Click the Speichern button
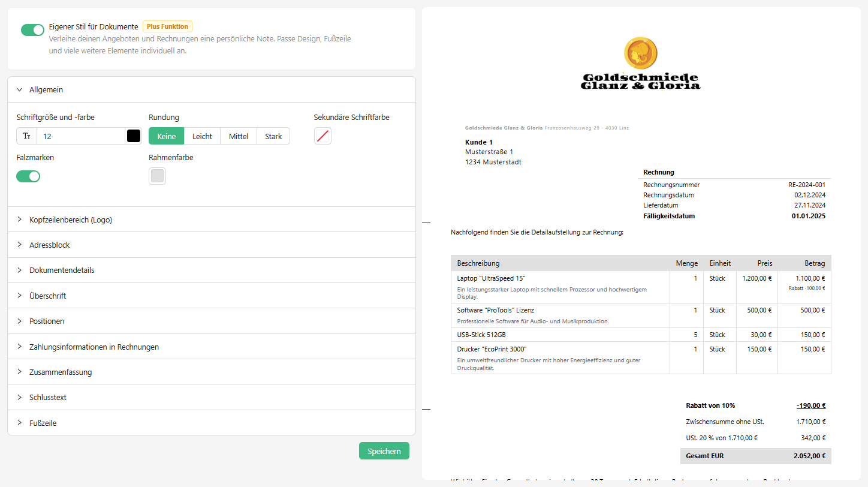The height and width of the screenshot is (487, 868). (384, 450)
